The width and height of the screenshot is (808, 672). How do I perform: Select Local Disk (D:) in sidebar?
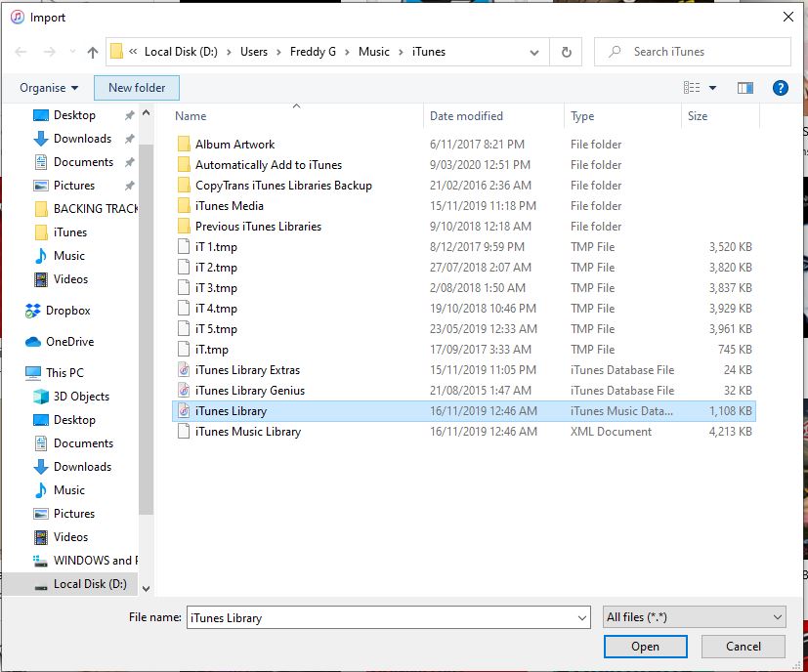click(90, 584)
